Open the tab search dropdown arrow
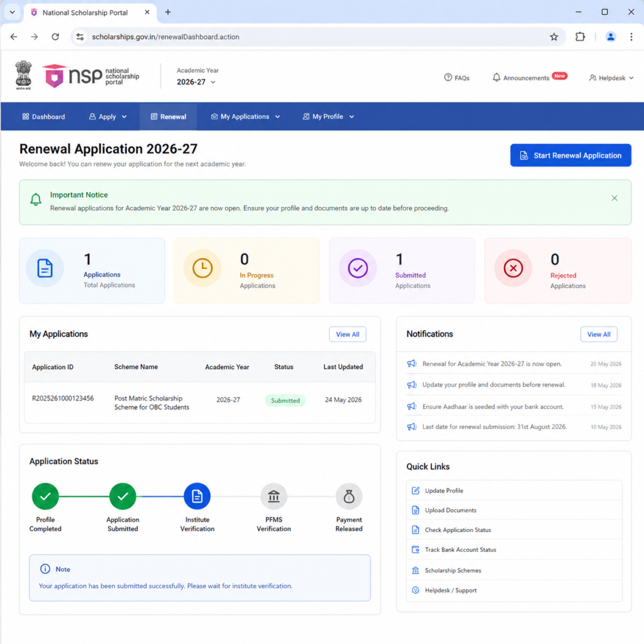Screen dimensions: 644x644 [13, 13]
